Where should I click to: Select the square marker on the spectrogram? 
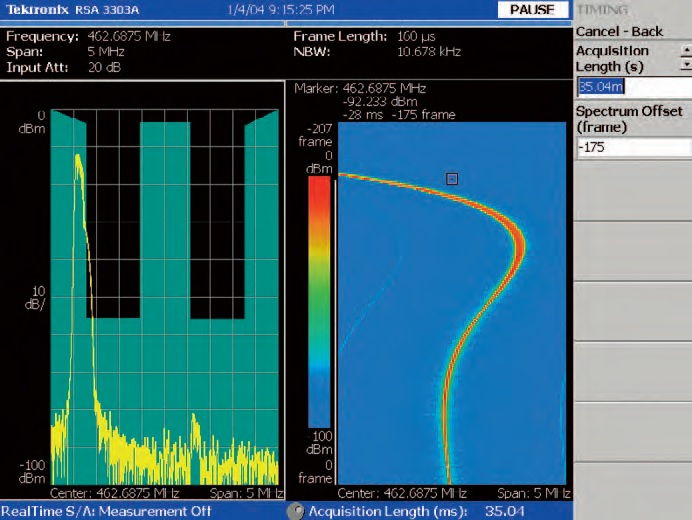[x=452, y=179]
